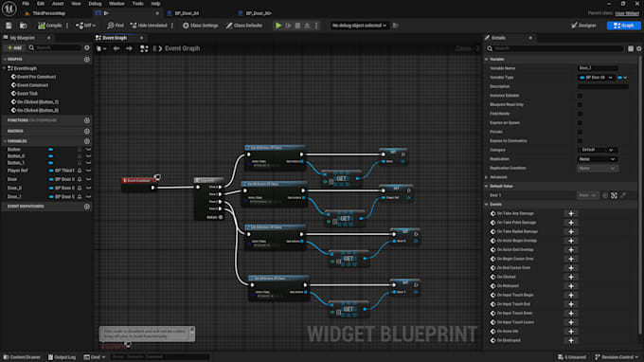Image resolution: width=644 pixels, height=362 pixels.
Task: Select the Event Graph tab
Action: coord(115,38)
